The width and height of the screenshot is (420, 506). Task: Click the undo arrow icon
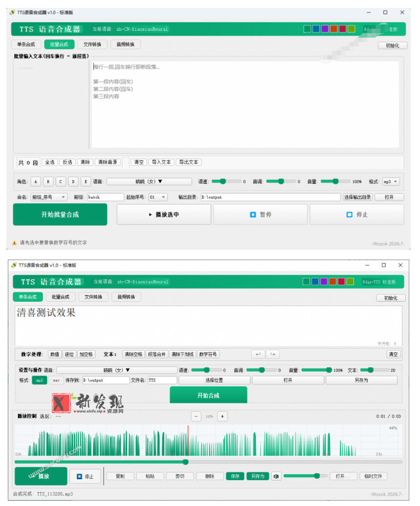(258, 354)
